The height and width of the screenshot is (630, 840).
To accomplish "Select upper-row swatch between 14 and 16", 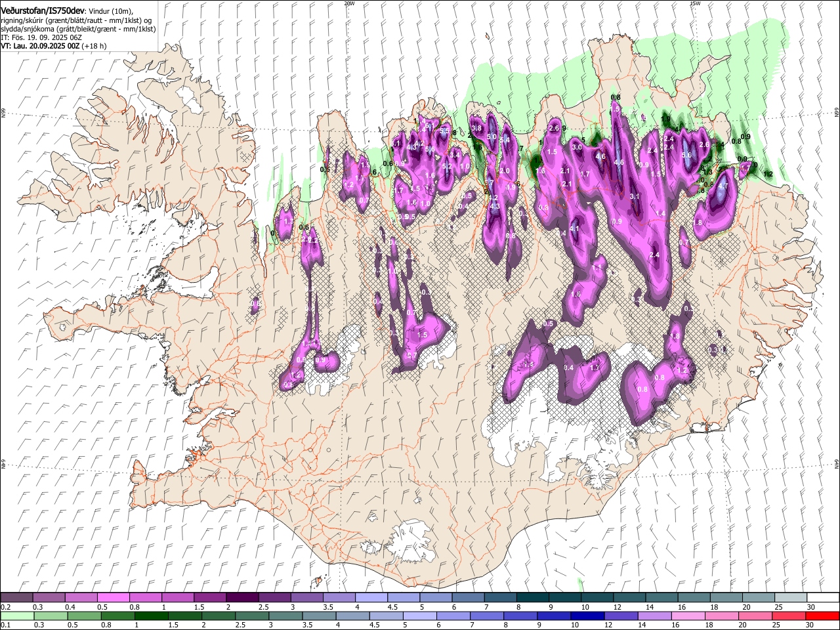I will [x=661, y=598].
